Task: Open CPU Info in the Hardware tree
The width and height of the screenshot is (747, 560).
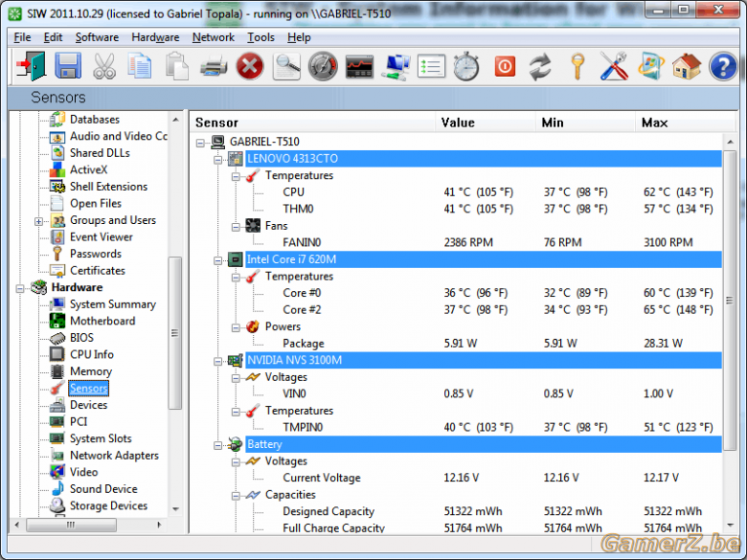Action: (92, 355)
